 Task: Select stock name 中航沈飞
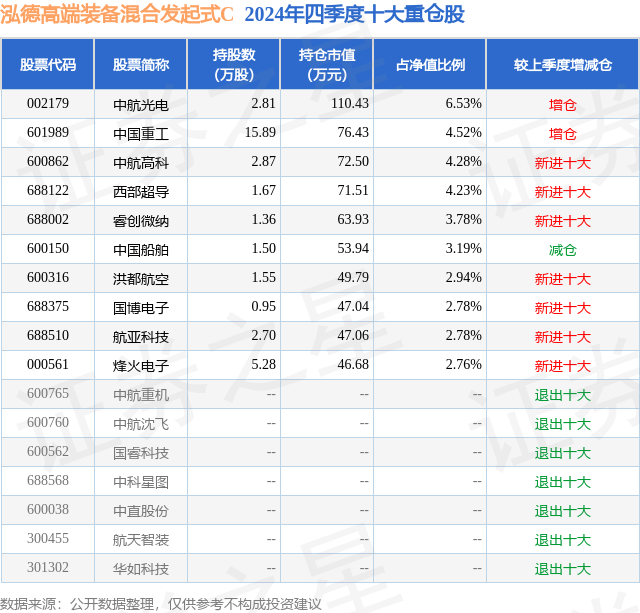pos(141,424)
